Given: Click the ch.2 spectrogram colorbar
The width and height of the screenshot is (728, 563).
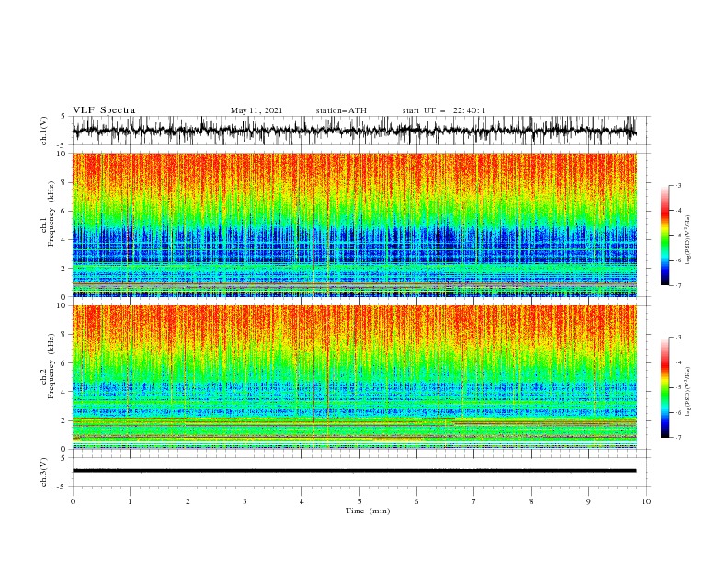Looking at the screenshot, I should coord(665,387).
